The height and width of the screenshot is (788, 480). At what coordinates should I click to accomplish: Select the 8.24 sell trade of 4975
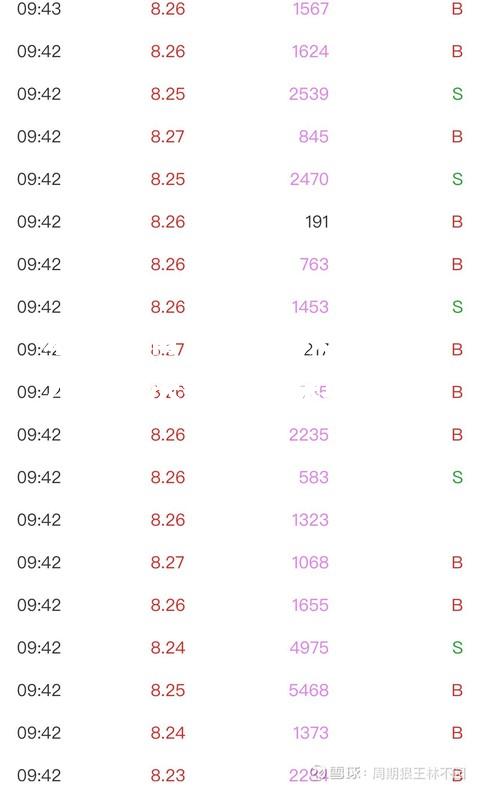(x=240, y=647)
